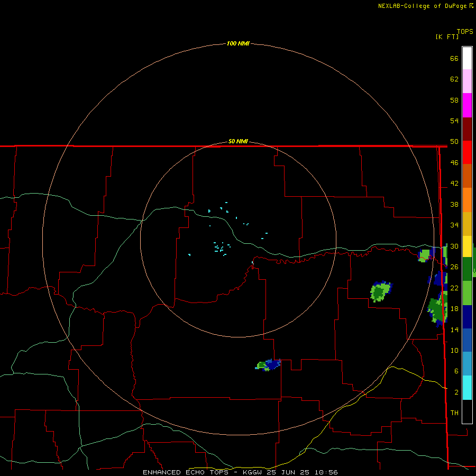Click the '50' legend value
The width and height of the screenshot is (476, 476).
point(454,141)
